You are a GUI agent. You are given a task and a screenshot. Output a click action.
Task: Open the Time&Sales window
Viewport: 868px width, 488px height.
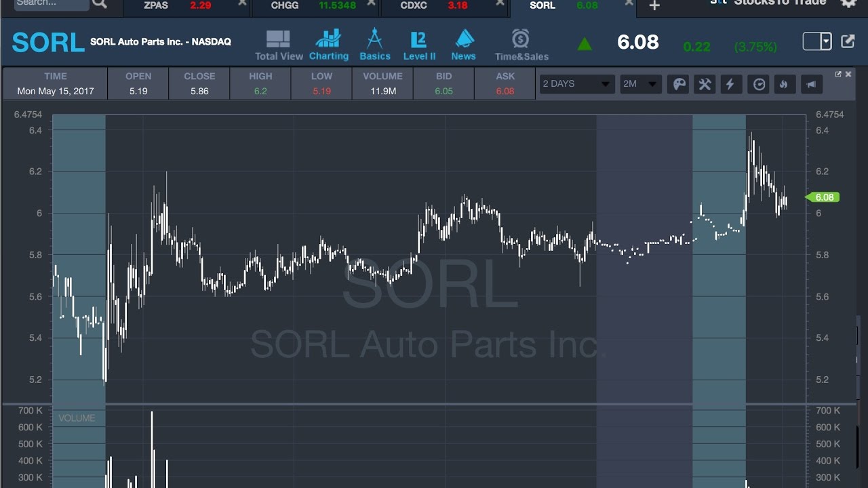click(x=521, y=45)
